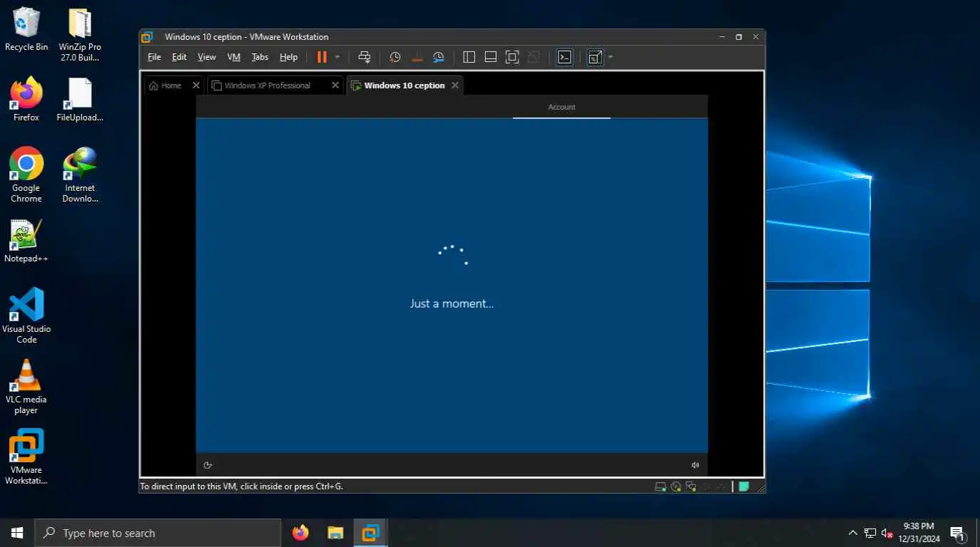Select the Google Chrome desktop shortcut
Viewport: 980px width, 547px height.
click(26, 174)
